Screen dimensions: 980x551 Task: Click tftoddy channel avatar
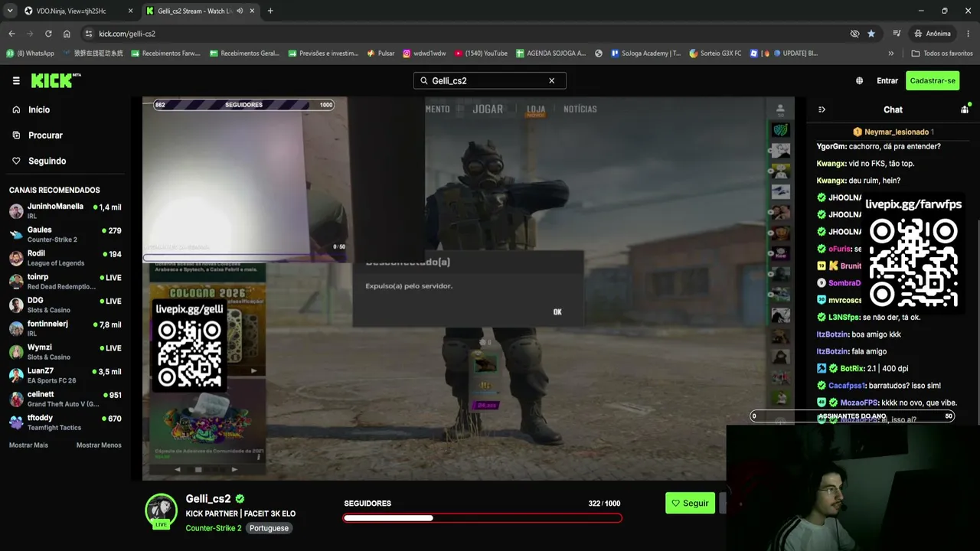16,422
